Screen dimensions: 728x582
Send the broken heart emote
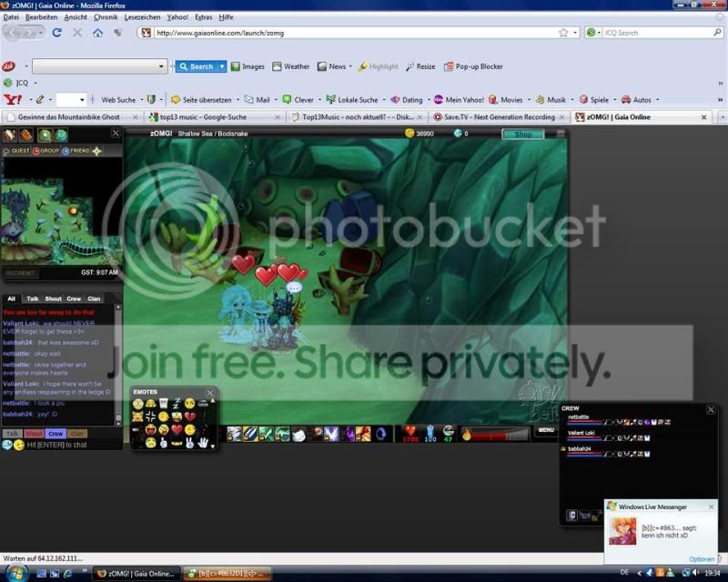[x=189, y=416]
